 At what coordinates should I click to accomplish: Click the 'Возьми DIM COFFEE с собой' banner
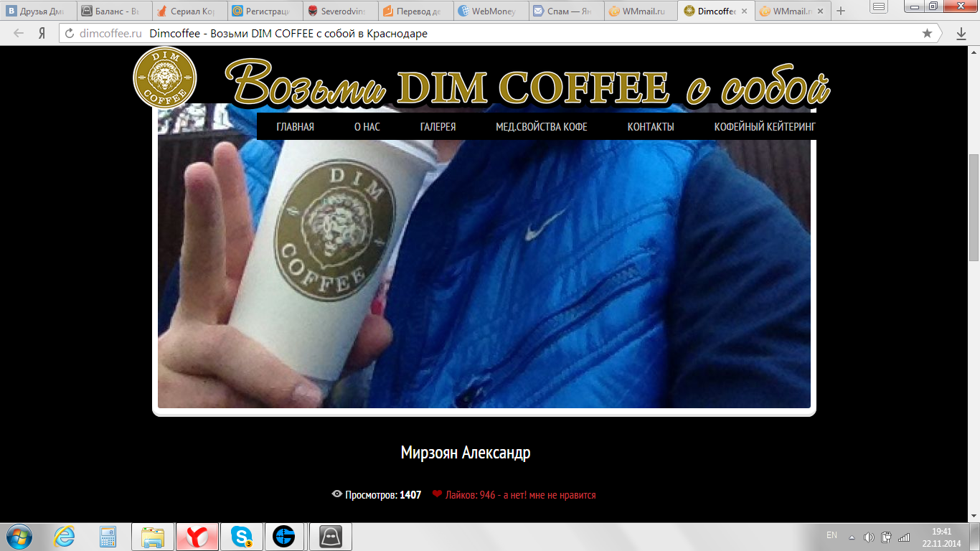click(x=528, y=85)
